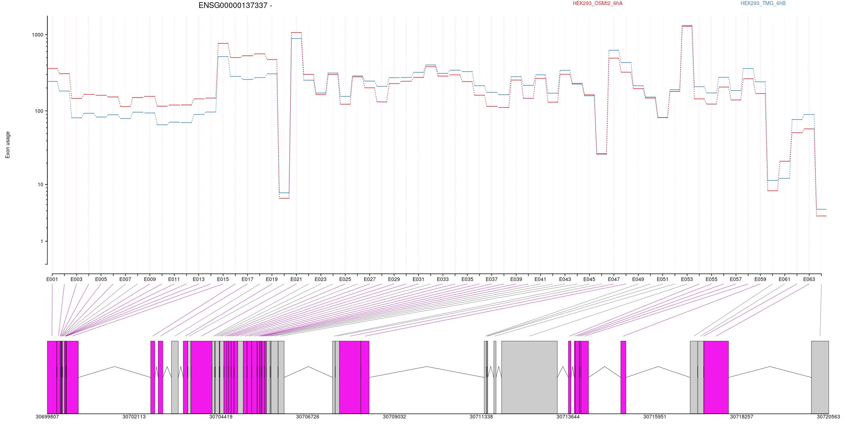Click exon label E031
The height and width of the screenshot is (434, 868).
point(418,279)
